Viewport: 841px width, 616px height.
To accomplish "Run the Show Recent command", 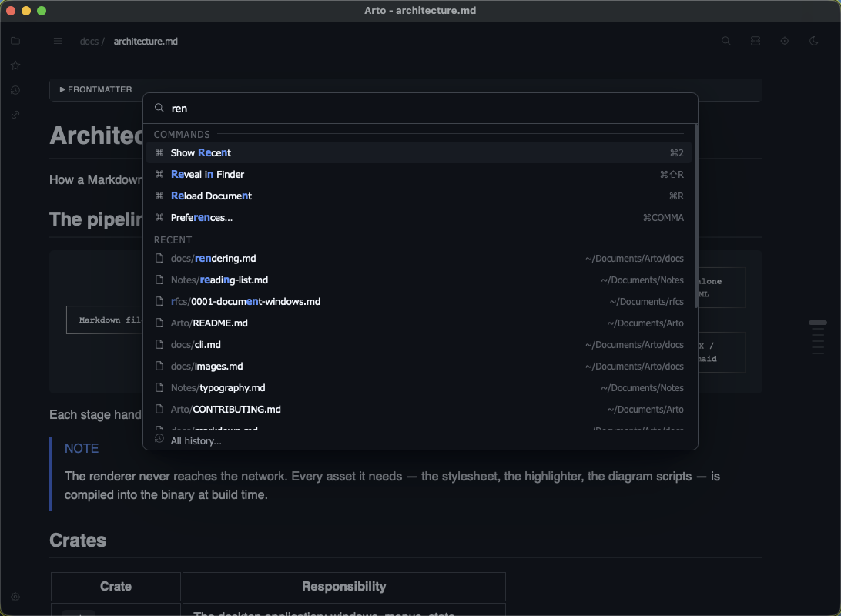I will [418, 152].
